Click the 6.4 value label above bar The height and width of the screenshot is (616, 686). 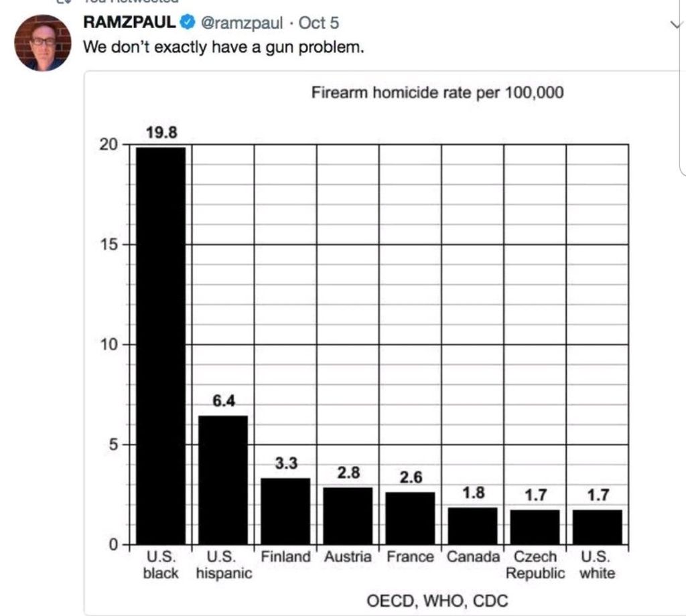click(x=223, y=401)
